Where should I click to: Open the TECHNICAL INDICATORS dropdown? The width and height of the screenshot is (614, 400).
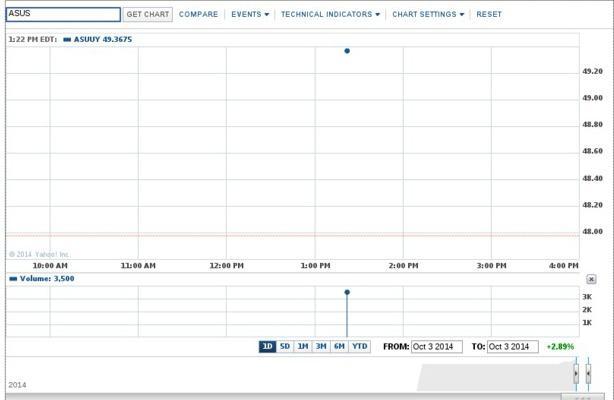330,14
